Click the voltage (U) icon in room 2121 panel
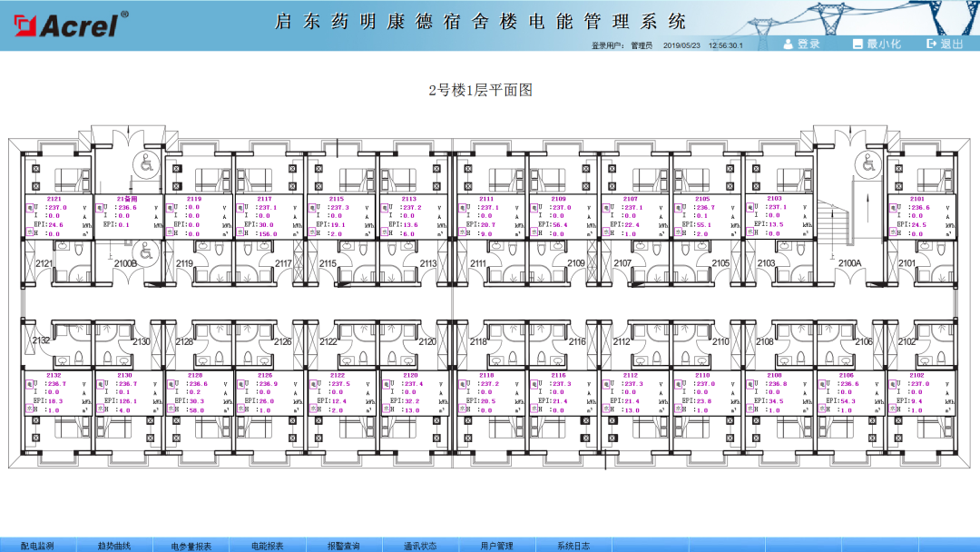Screen dimensions: 980x552 28,206
